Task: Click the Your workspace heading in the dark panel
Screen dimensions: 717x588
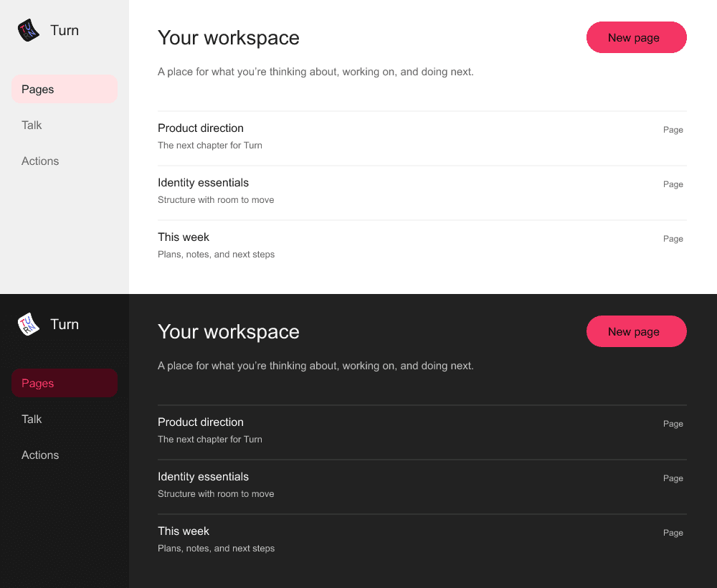Action: tap(229, 332)
